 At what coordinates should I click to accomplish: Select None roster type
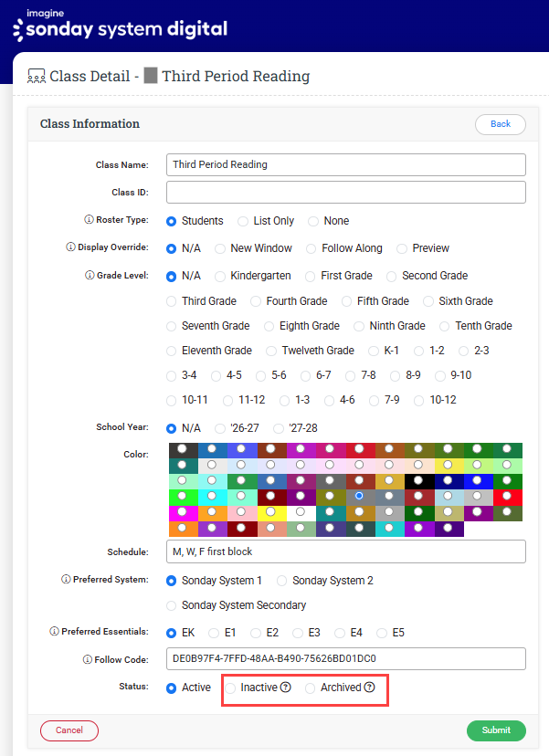point(313,221)
